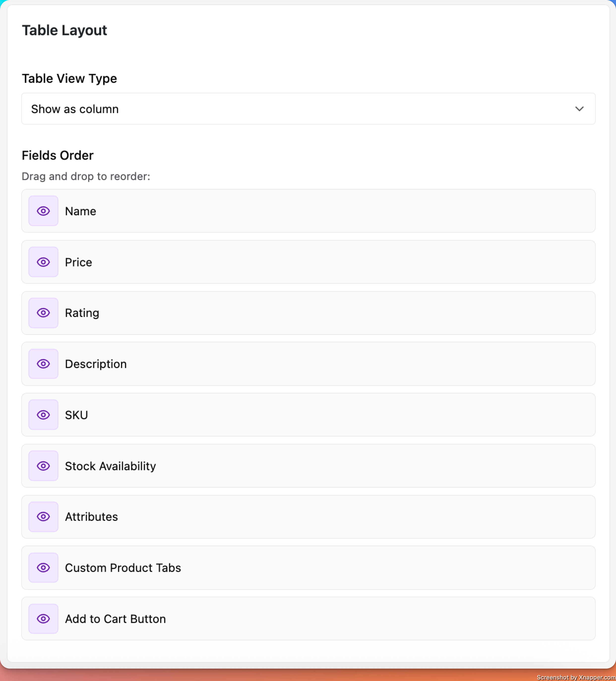The image size is (616, 681).
Task: Click Custom Product Tabs eye icon
Action: pyautogui.click(x=43, y=567)
